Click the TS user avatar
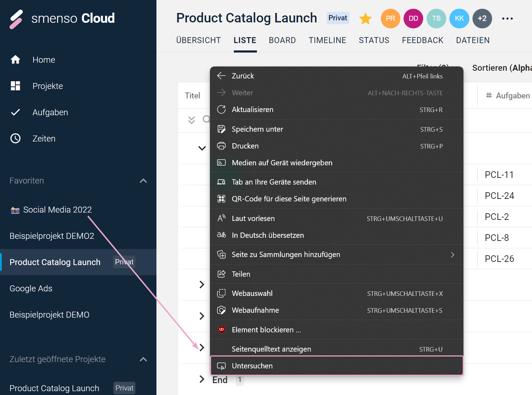Image resolution: width=532 pixels, height=395 pixels. click(x=436, y=19)
